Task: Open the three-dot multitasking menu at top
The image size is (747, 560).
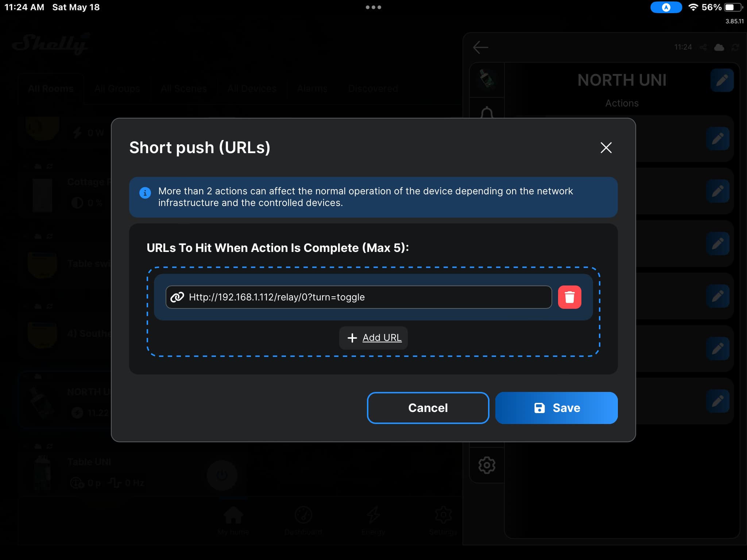Action: tap(373, 7)
